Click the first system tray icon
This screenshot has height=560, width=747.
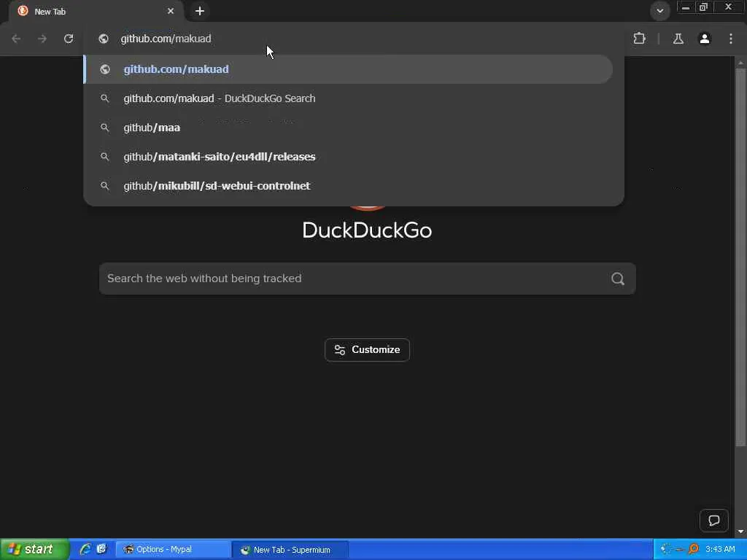coord(666,550)
